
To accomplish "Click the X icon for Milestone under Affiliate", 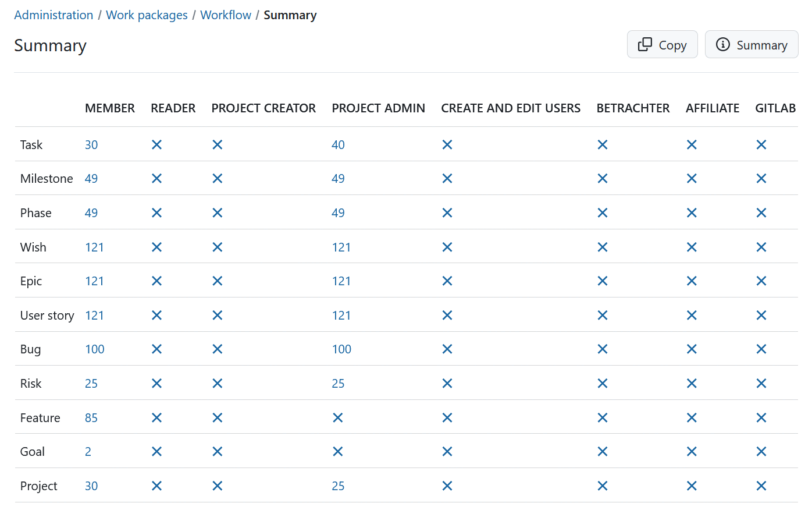I will [692, 178].
